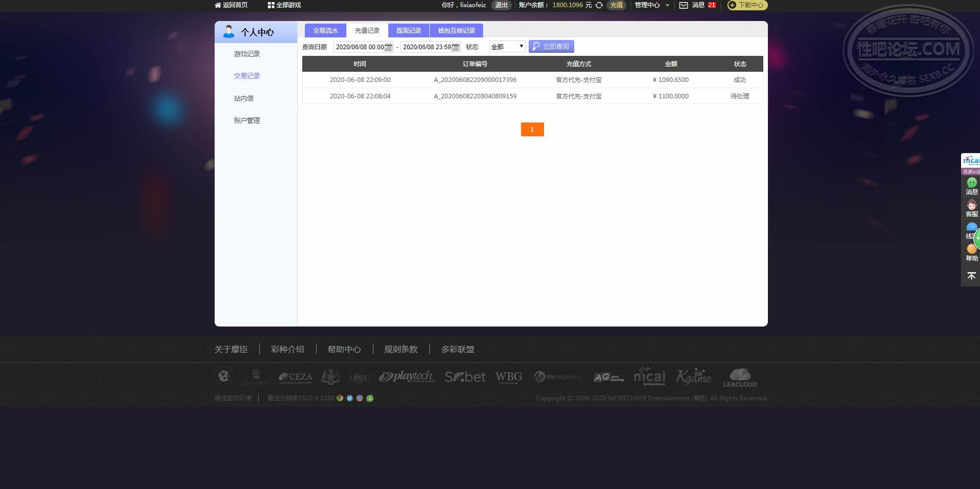
Task: Click the balance value 1800.1096
Action: (x=568, y=5)
